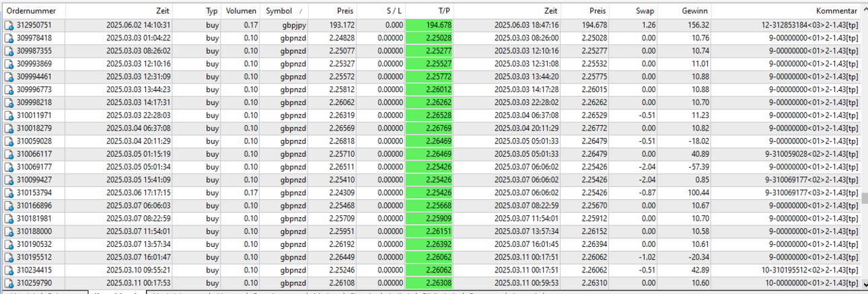Image resolution: width=868 pixels, height=294 pixels.
Task: Click the swap value -0.87
Action: tap(647, 192)
